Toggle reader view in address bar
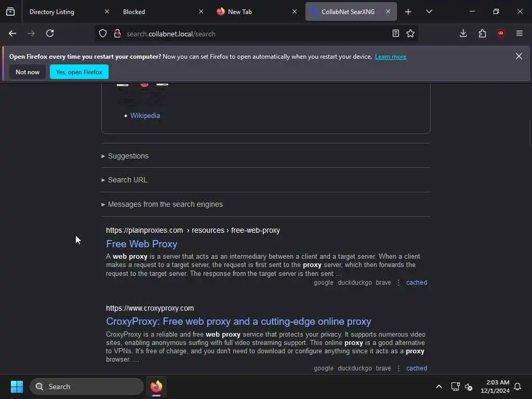This screenshot has height=399, width=532. (395, 33)
